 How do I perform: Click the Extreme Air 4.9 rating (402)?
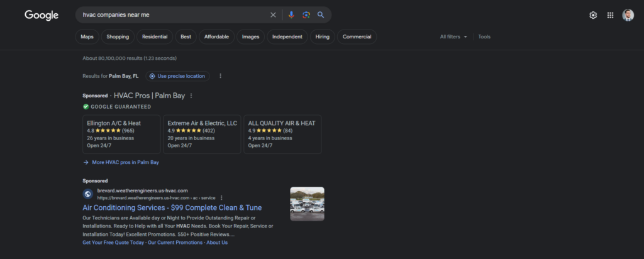point(191,131)
